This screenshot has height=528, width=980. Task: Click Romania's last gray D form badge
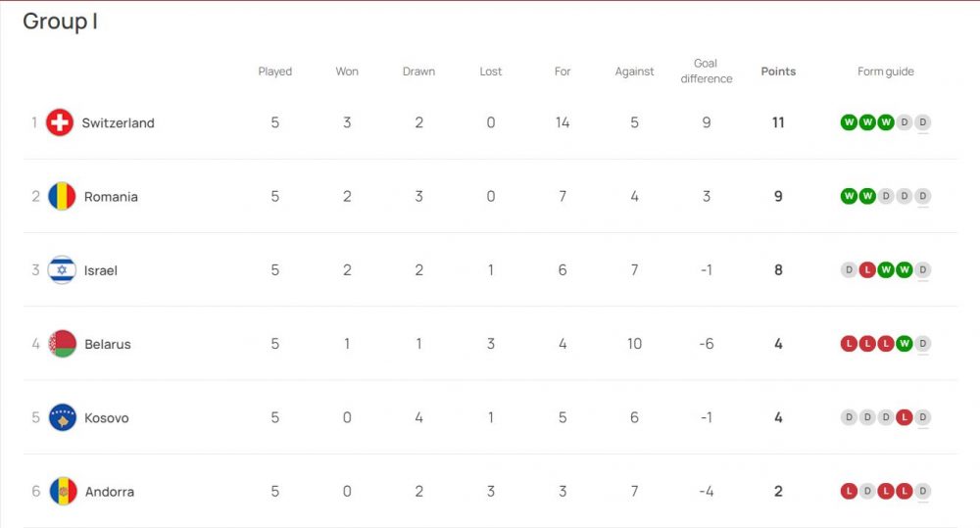(x=922, y=196)
